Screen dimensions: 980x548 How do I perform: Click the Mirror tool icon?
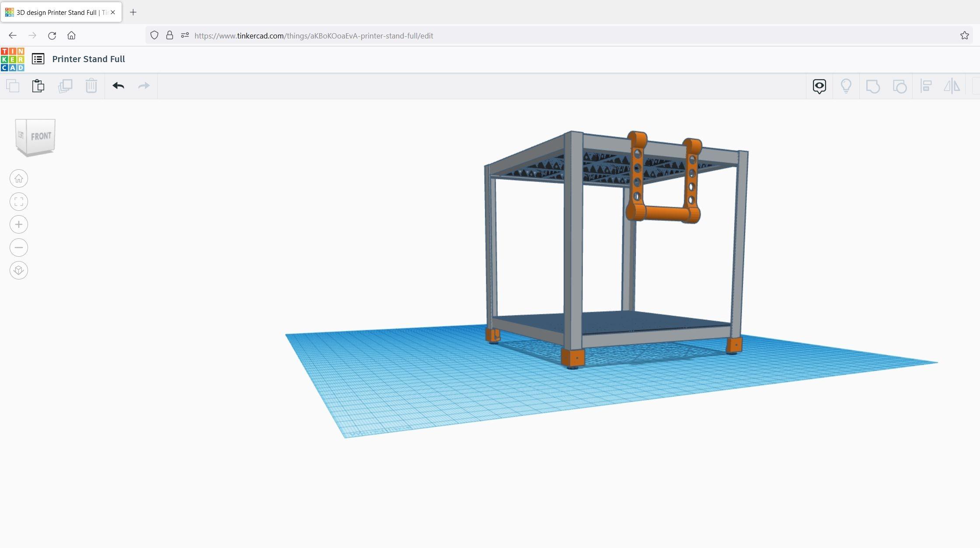[952, 86]
